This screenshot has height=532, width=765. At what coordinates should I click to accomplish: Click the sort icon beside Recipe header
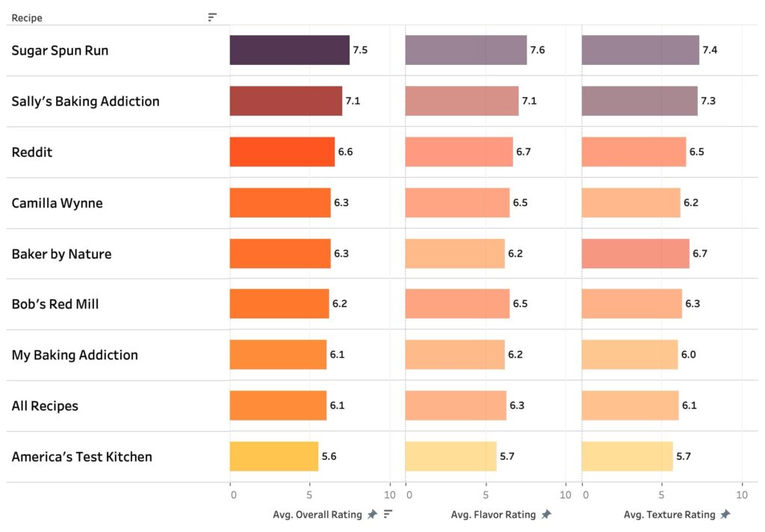212,17
